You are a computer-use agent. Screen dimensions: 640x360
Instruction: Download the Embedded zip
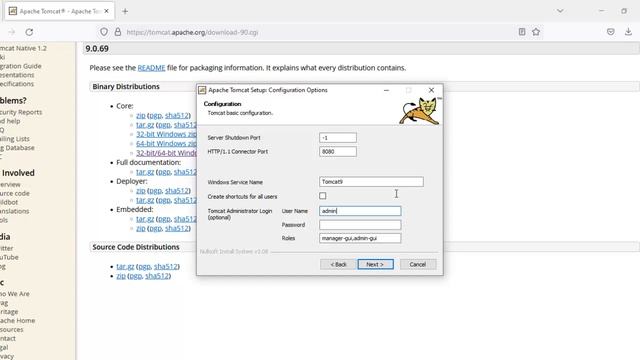(x=140, y=228)
